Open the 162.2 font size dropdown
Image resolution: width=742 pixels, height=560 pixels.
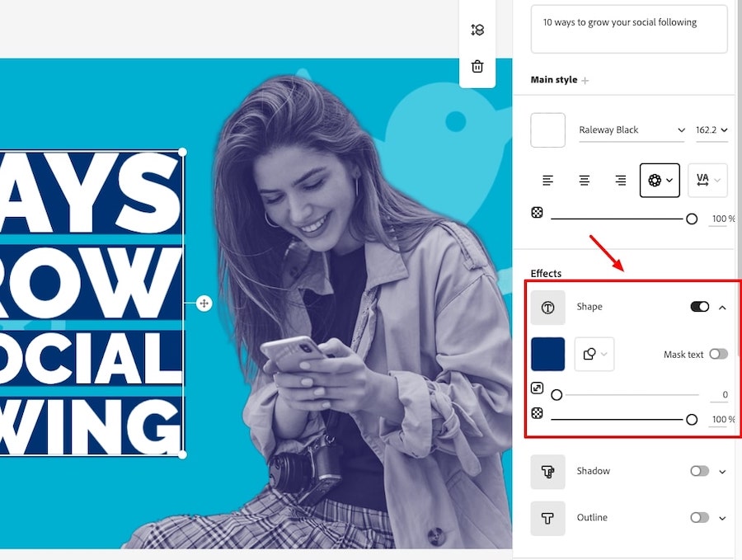coord(711,130)
